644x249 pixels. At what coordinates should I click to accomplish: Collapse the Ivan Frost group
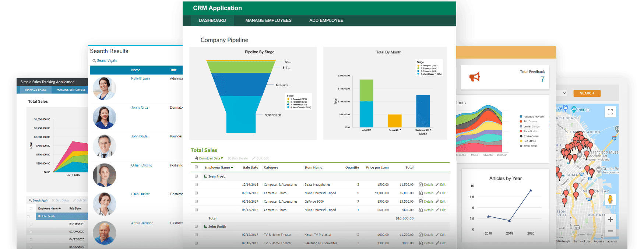tap(206, 176)
